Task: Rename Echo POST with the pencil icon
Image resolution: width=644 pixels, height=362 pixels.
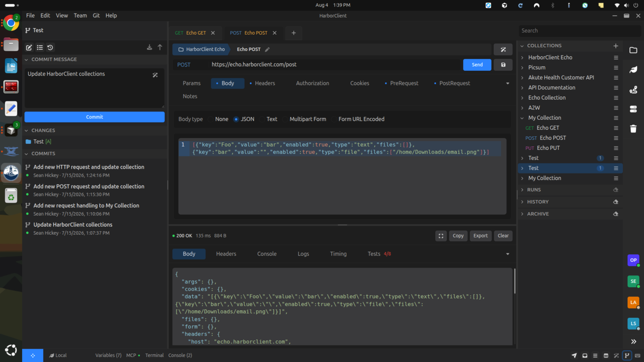Action: pos(267,49)
